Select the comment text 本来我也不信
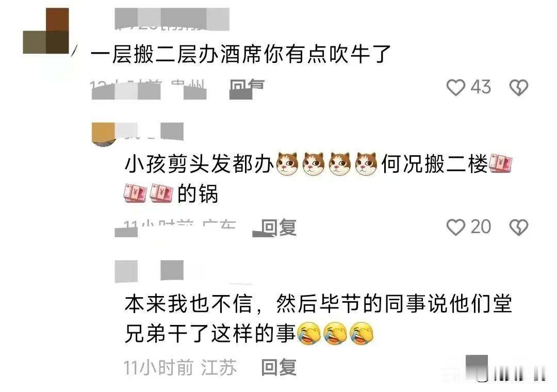Screen dimensions: 557x392 tap(189, 304)
